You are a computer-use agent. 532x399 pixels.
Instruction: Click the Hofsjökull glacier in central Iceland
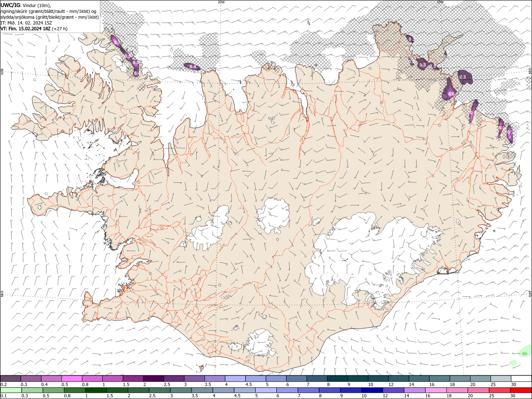click(273, 216)
